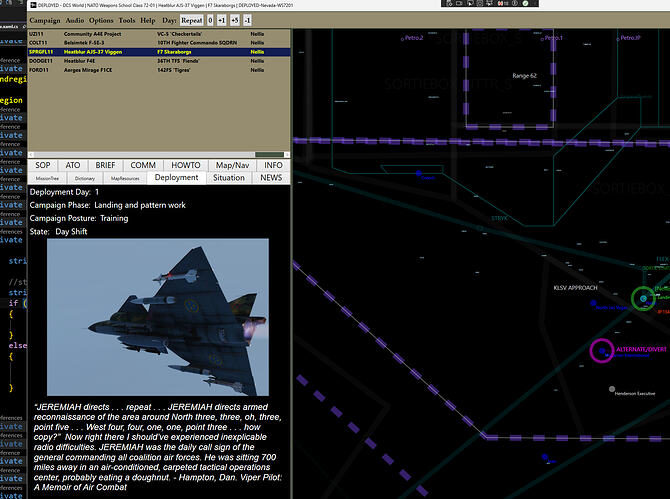This screenshot has width=670, height=499.
Task: Select the Henderson Executive map dot
Action: (x=611, y=389)
